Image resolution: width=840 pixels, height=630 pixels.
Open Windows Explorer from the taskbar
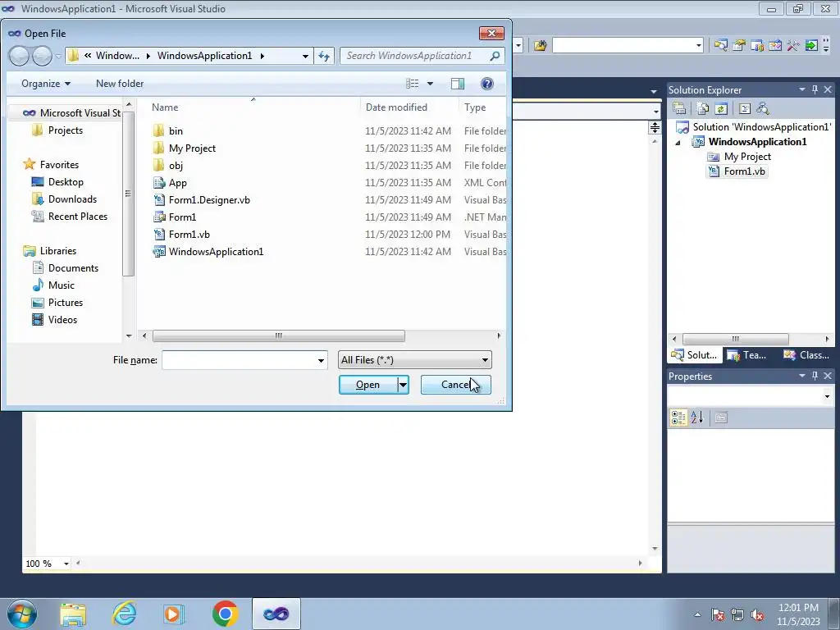73,614
